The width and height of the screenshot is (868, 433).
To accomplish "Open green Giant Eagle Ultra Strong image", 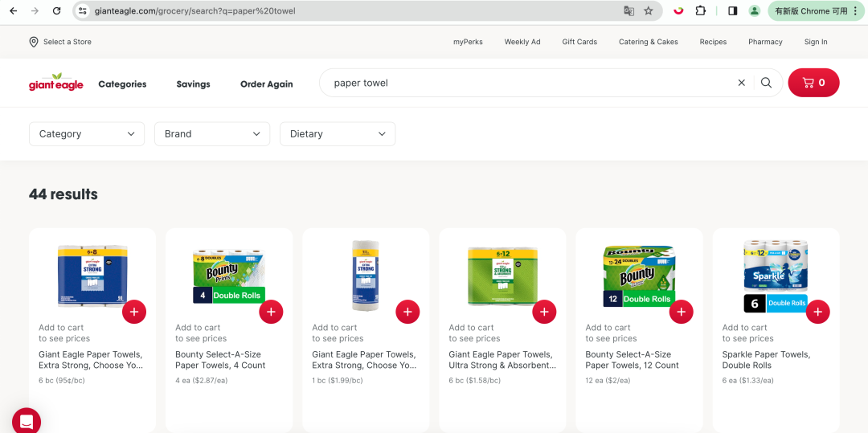I will point(502,276).
